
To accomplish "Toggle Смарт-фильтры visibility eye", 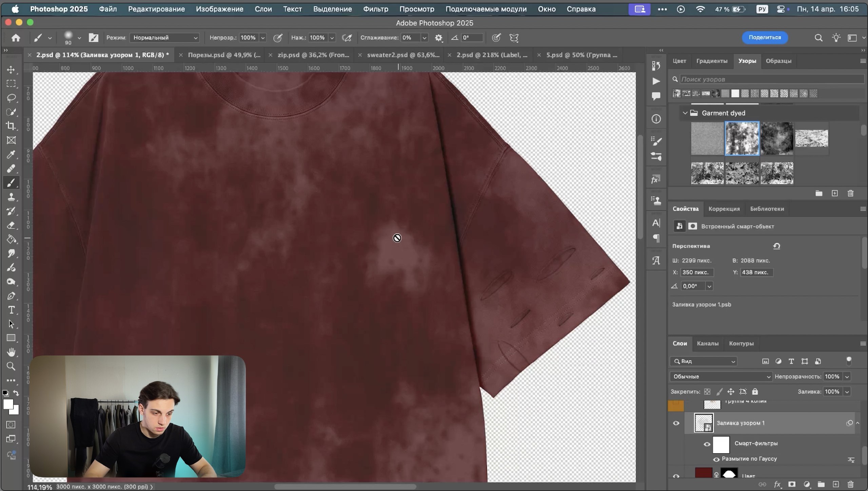I will tap(707, 444).
